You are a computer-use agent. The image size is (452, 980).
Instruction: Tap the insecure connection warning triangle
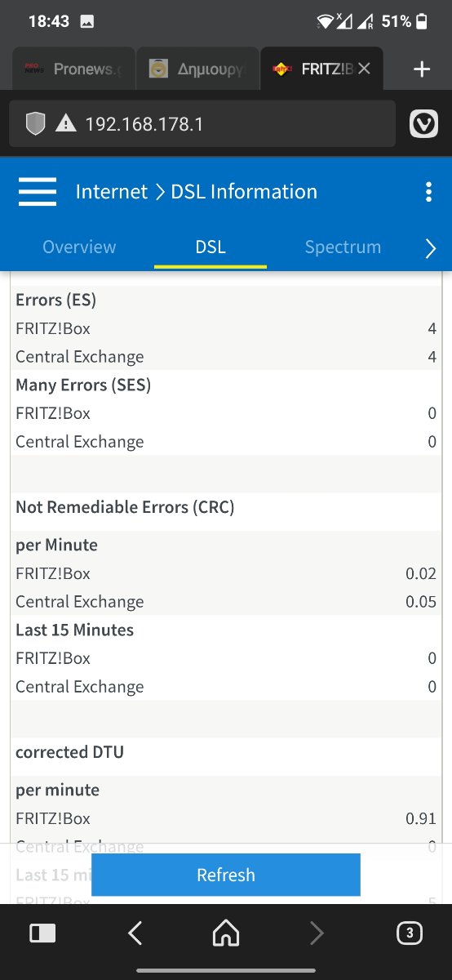coord(65,124)
